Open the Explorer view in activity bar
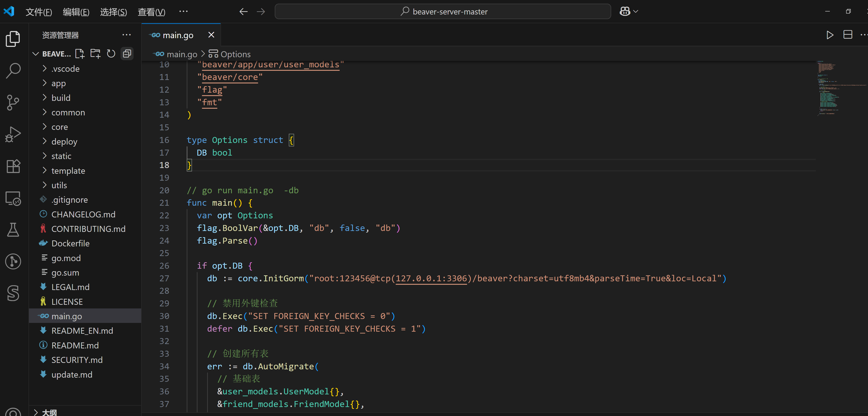The image size is (868, 416). point(13,39)
